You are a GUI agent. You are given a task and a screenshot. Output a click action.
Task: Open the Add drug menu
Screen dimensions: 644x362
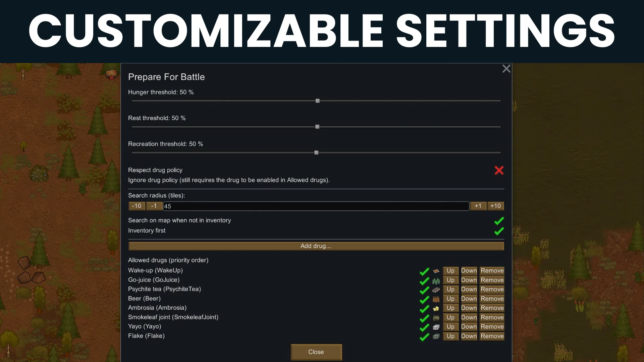pos(316,246)
